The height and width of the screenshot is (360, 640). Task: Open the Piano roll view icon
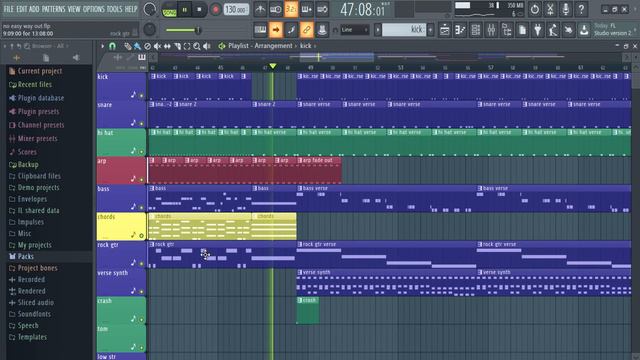(460, 30)
